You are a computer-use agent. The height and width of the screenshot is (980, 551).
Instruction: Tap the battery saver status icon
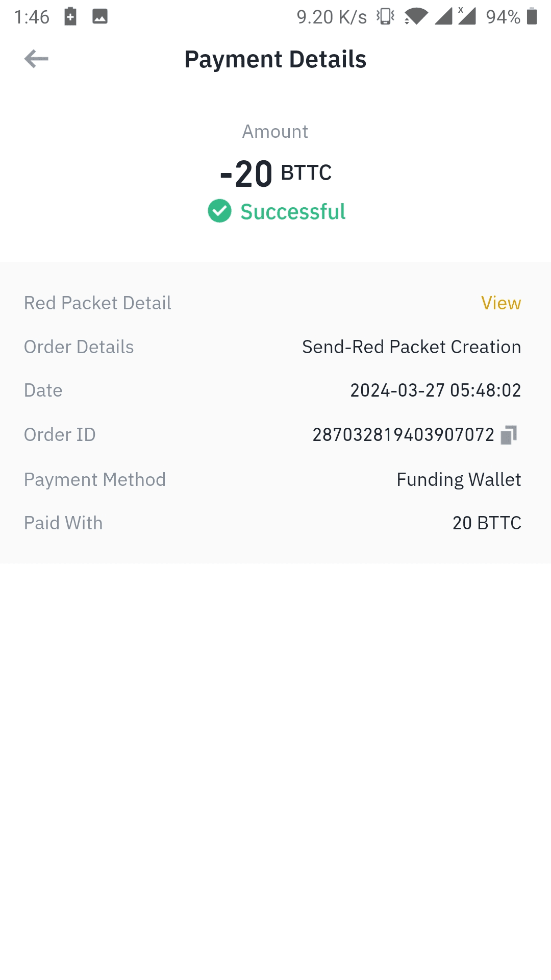[70, 17]
